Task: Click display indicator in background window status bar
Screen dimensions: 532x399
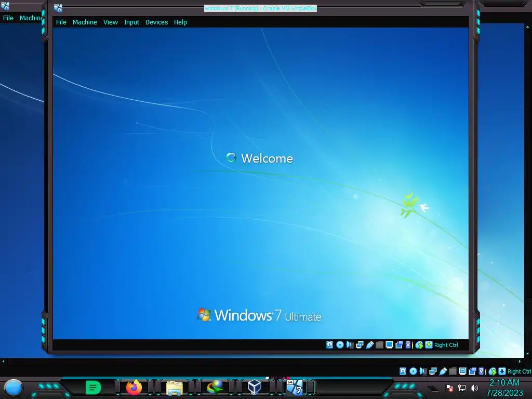Action: [462, 371]
